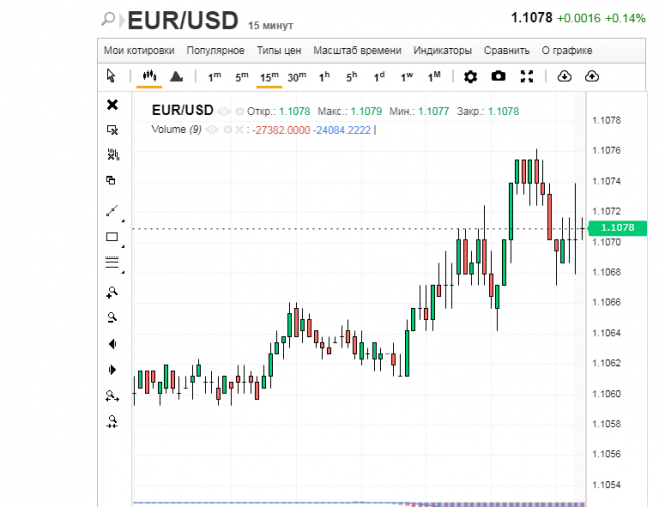This screenshot has height=507, width=665.
Task: Click the Volume (9) legend label
Action: pos(176,129)
